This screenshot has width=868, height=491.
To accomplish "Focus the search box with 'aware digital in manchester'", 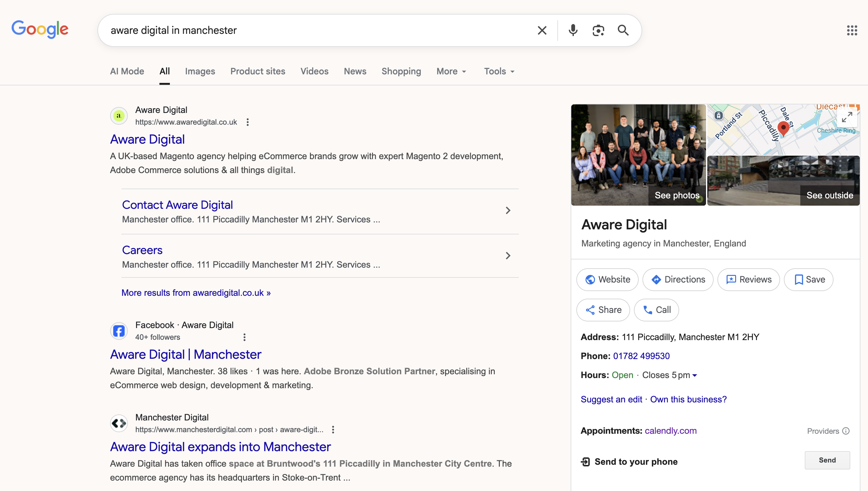I will [317, 30].
